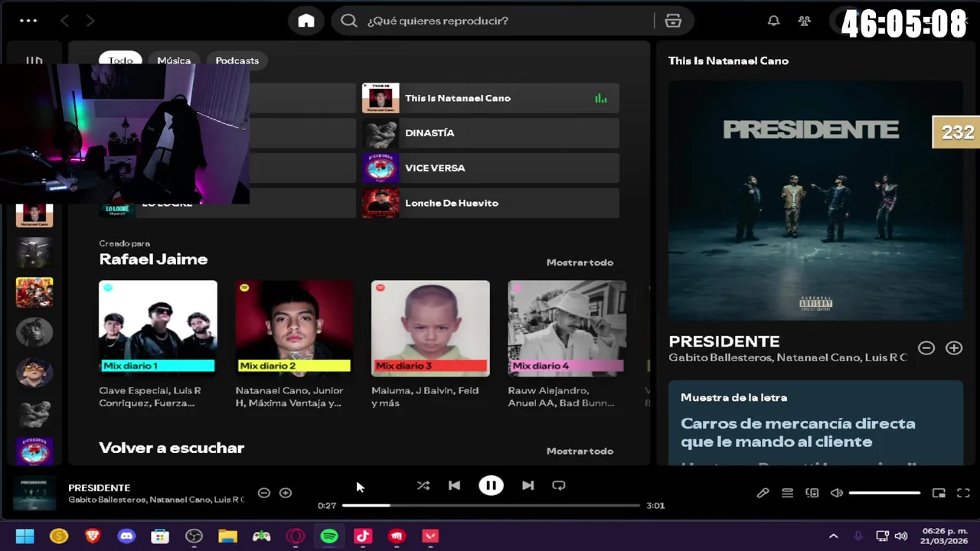Click the artist names in the player bar
Screen dimensions: 980x551
(156, 500)
